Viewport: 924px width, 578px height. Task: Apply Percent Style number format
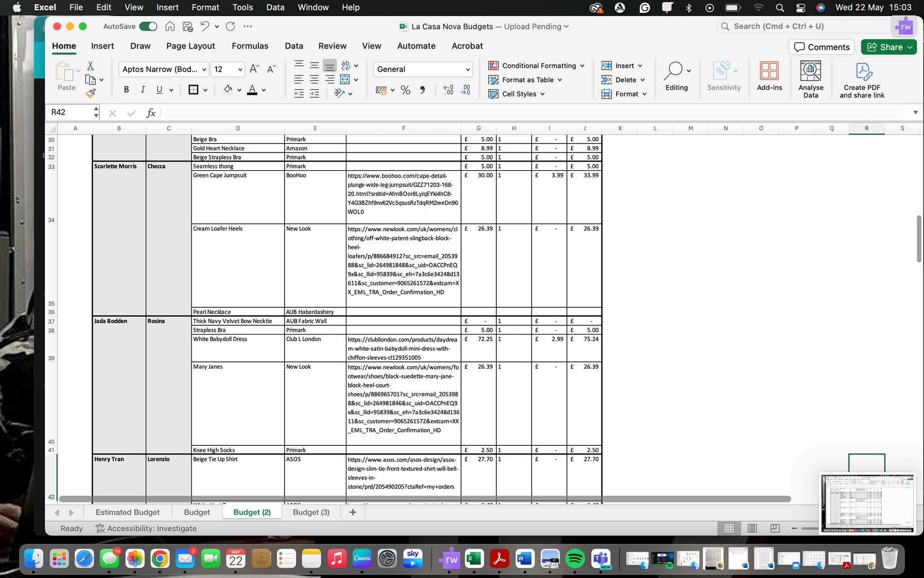[405, 90]
